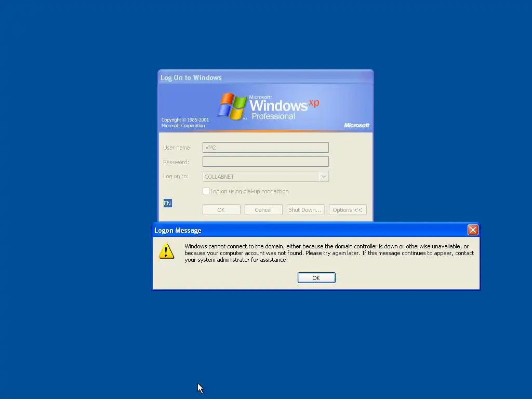532x399 pixels.
Task: Open the Log on to COLLABNET dropdown
Action: [324, 177]
